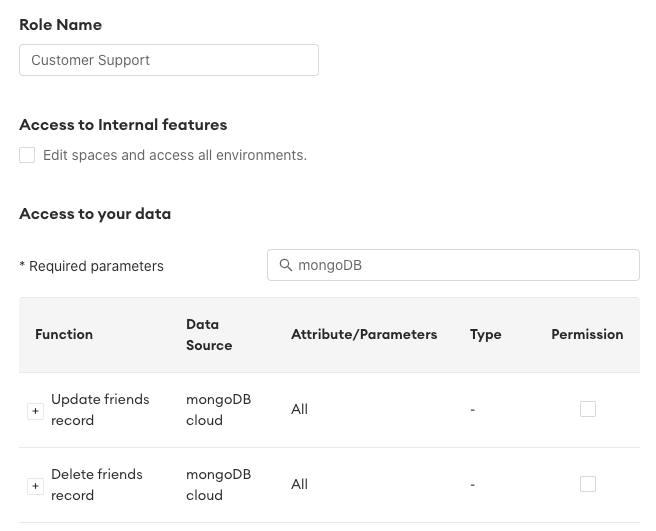Click the Role Name input field
Screen dimensions: 656x531
pyautogui.click(x=169, y=60)
